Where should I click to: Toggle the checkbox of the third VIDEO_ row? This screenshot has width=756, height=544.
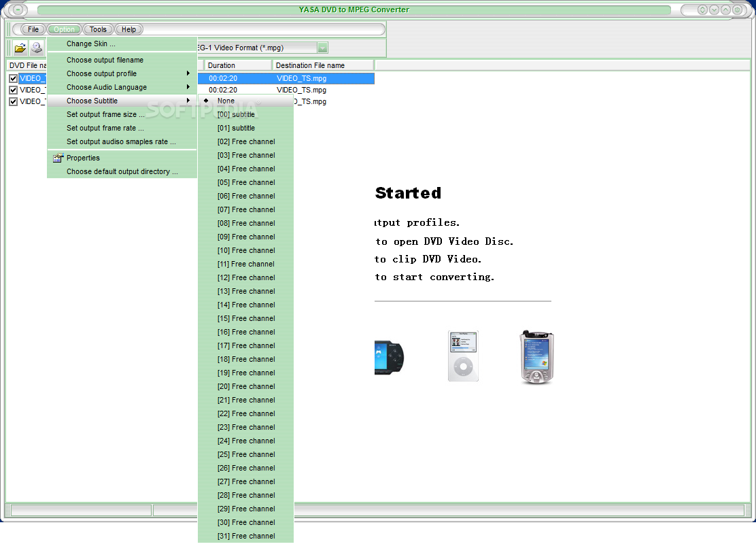click(x=14, y=102)
